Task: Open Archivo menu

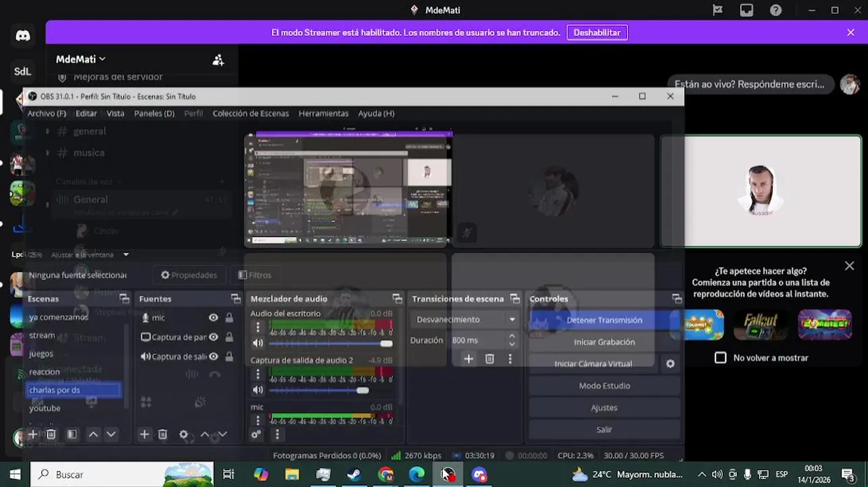Action: pos(47,113)
